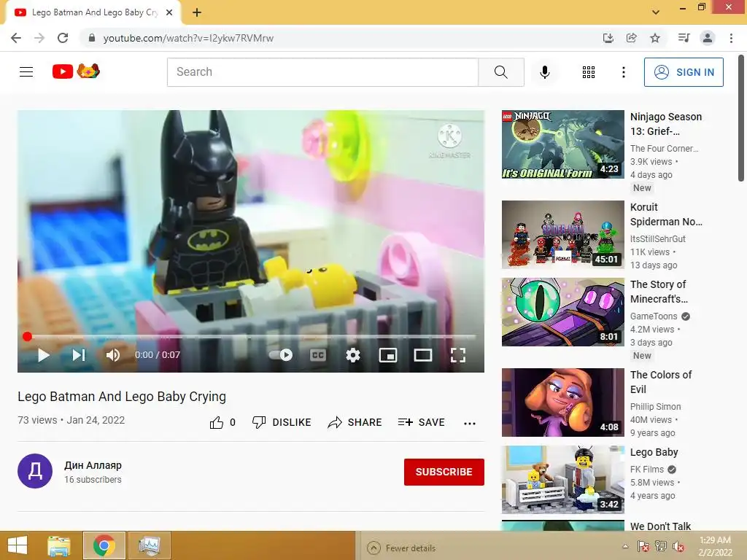Click The Colors of Evil title
The image size is (747, 560).
tap(661, 382)
